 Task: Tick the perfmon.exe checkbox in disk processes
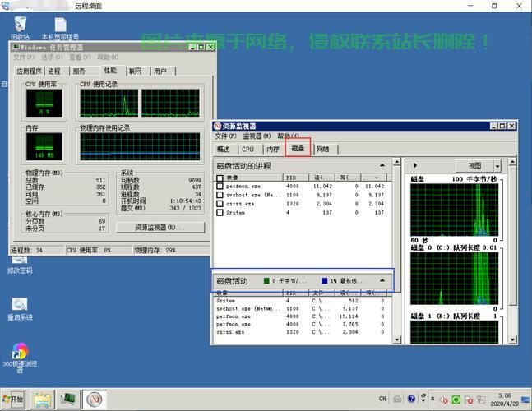[x=220, y=186]
